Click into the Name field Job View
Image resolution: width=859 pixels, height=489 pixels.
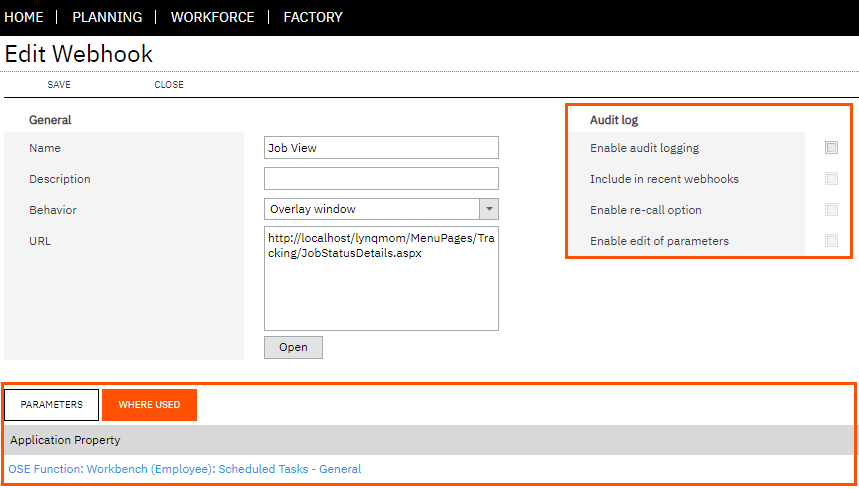[x=381, y=148]
